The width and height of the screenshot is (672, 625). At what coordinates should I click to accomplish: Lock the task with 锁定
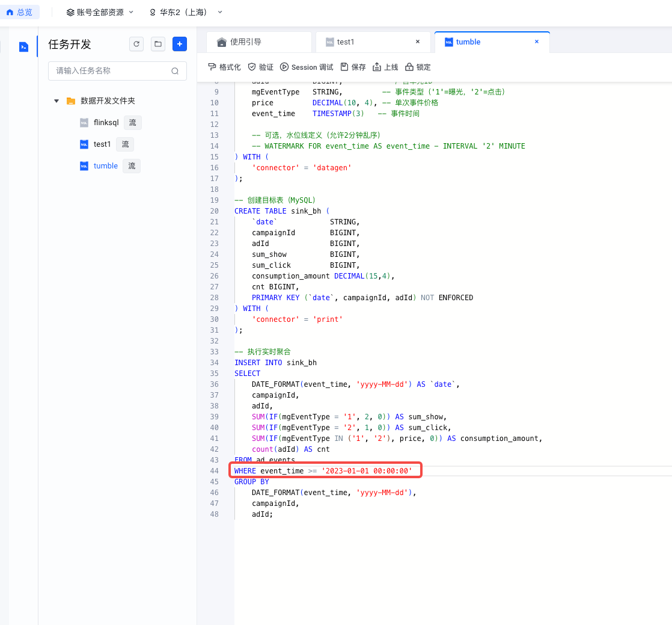click(418, 67)
